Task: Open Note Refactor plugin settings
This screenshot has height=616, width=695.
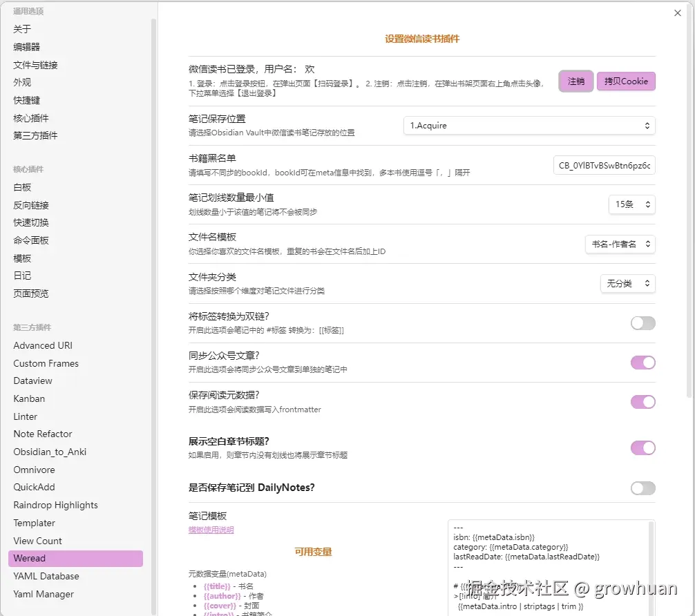Action: pyautogui.click(x=43, y=434)
